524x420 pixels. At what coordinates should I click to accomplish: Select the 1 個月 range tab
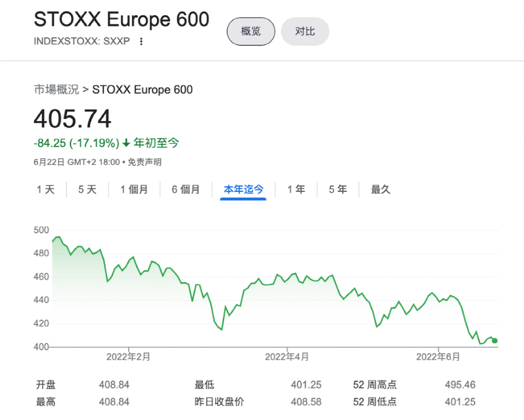coord(134,190)
